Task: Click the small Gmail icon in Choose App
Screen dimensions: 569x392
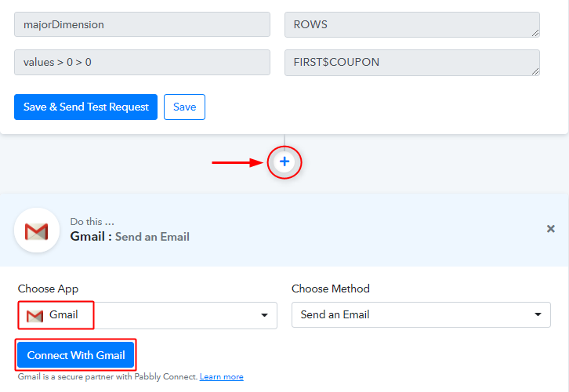Action: [x=34, y=315]
